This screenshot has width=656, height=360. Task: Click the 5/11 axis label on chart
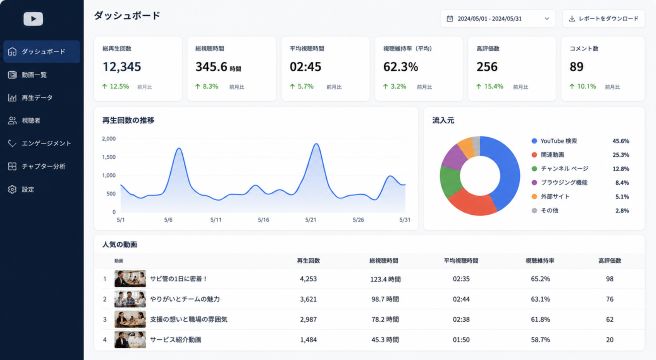tap(216, 220)
